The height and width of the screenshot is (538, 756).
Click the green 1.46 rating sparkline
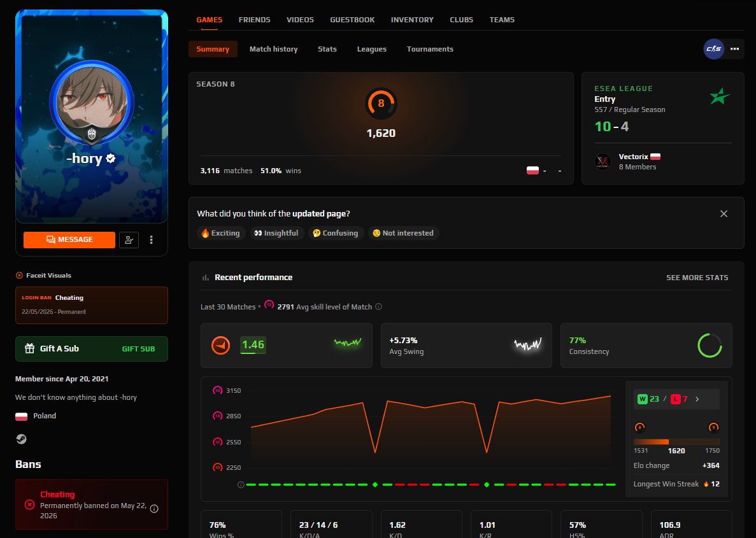348,343
